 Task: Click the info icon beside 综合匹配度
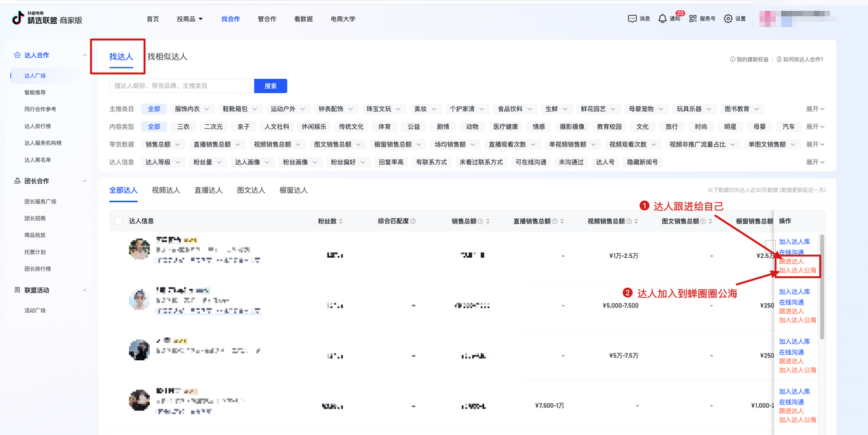413,221
